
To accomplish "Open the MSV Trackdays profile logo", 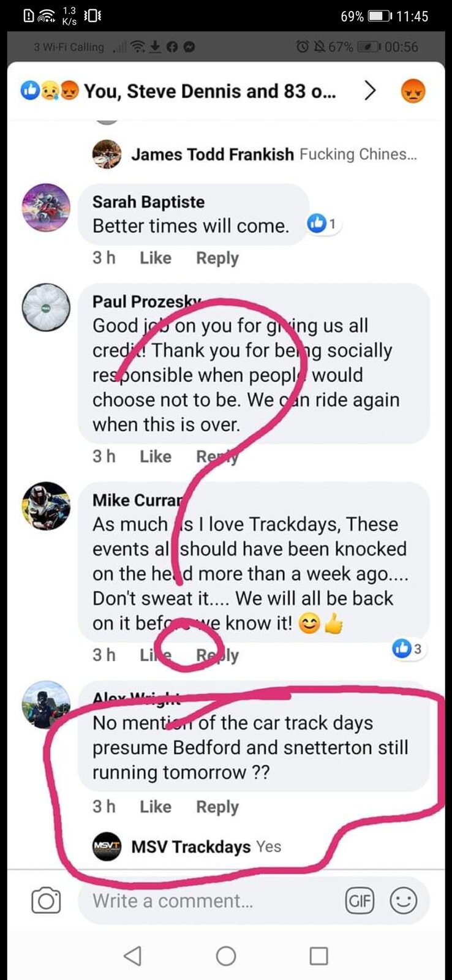I will point(107,846).
